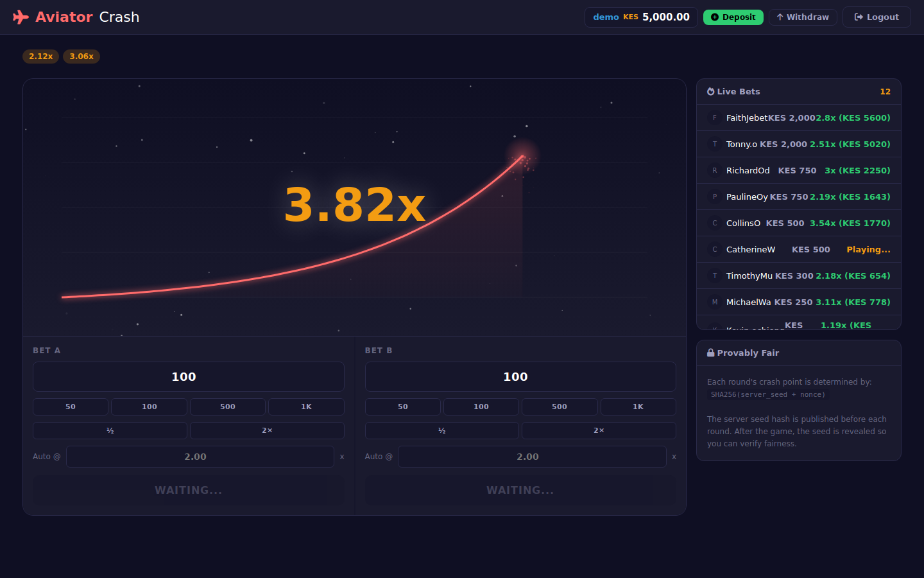Select RichardOd bet row
The height and width of the screenshot is (578, 924).
[799, 171]
